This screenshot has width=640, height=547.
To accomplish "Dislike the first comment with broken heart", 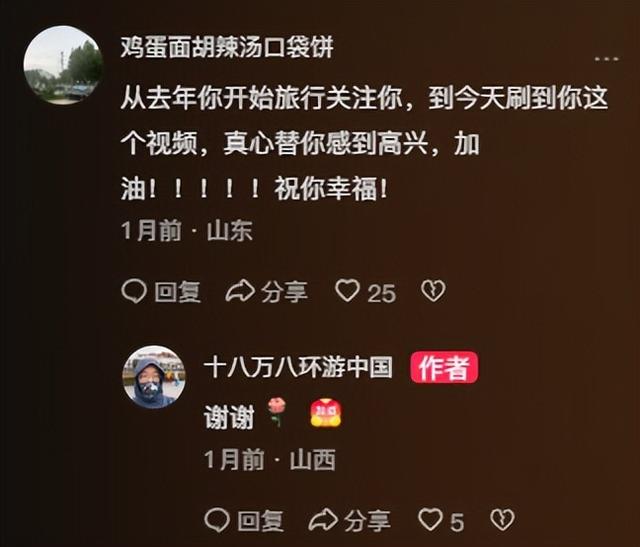I will [x=433, y=291].
